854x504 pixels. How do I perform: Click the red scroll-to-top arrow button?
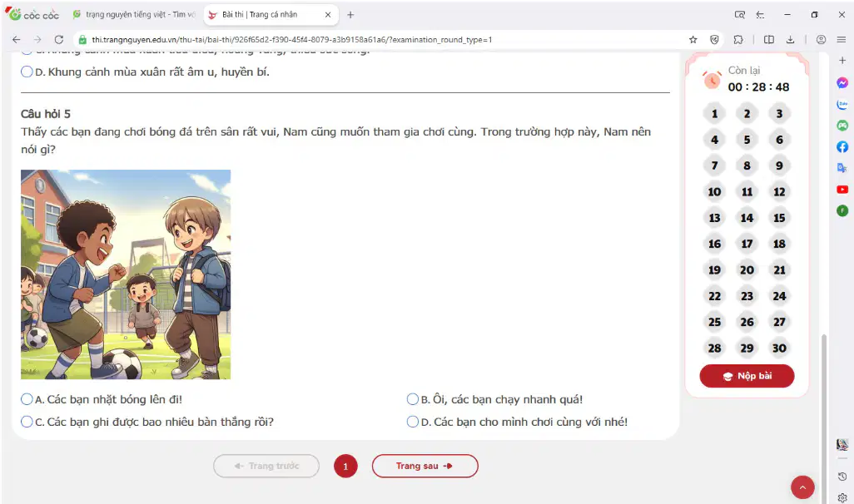[802, 487]
